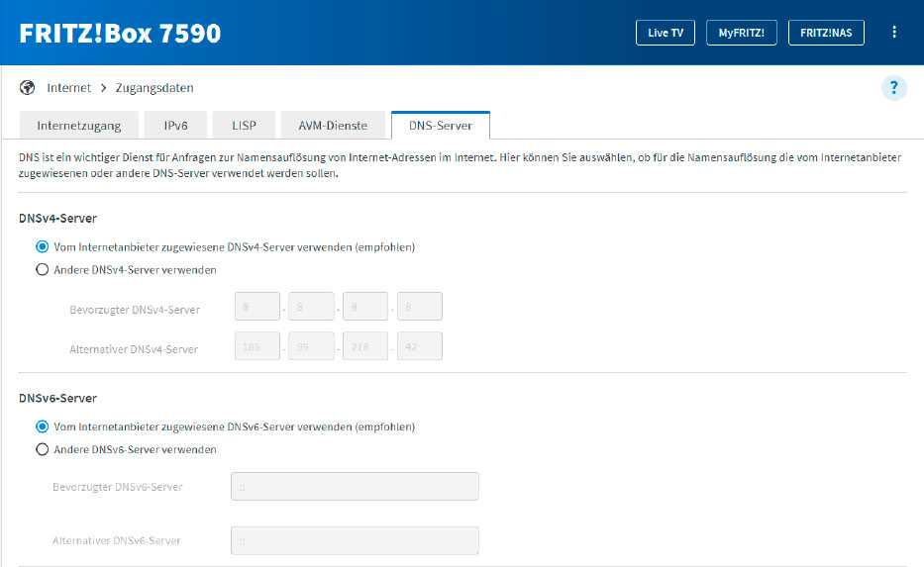Screen dimensions: 924x567
Task: Click the 'Alternativer DNSv6-Server' label
Action: click(x=117, y=540)
